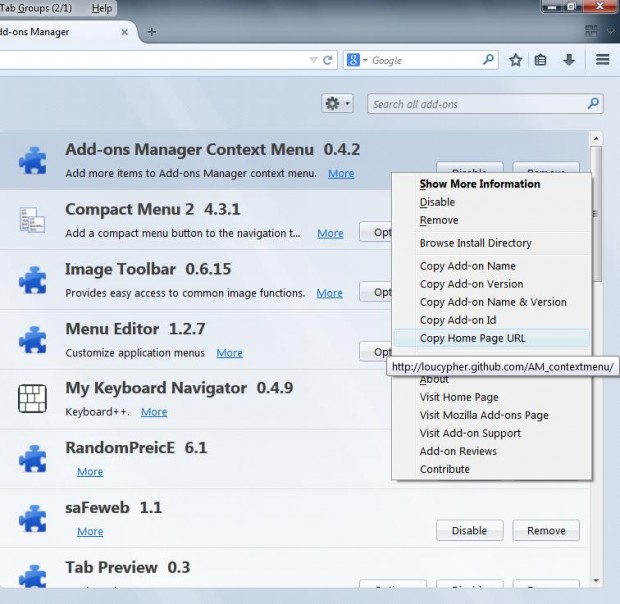Select the Add-ons Manager tab

click(63, 32)
